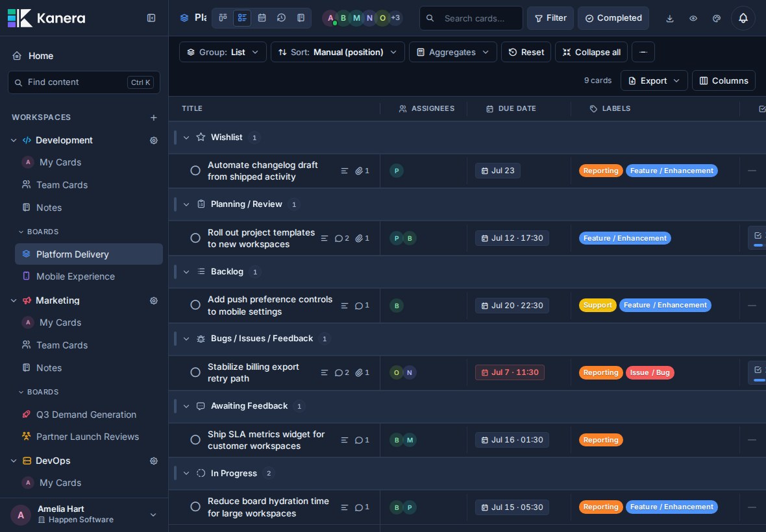Image resolution: width=766 pixels, height=532 pixels.
Task: Click Collapse all button
Action: (x=591, y=52)
